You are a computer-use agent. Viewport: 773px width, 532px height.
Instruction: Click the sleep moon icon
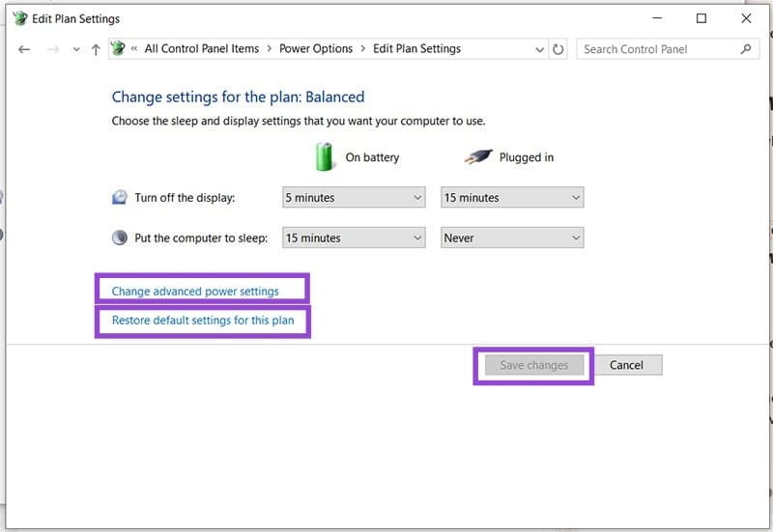click(x=120, y=238)
